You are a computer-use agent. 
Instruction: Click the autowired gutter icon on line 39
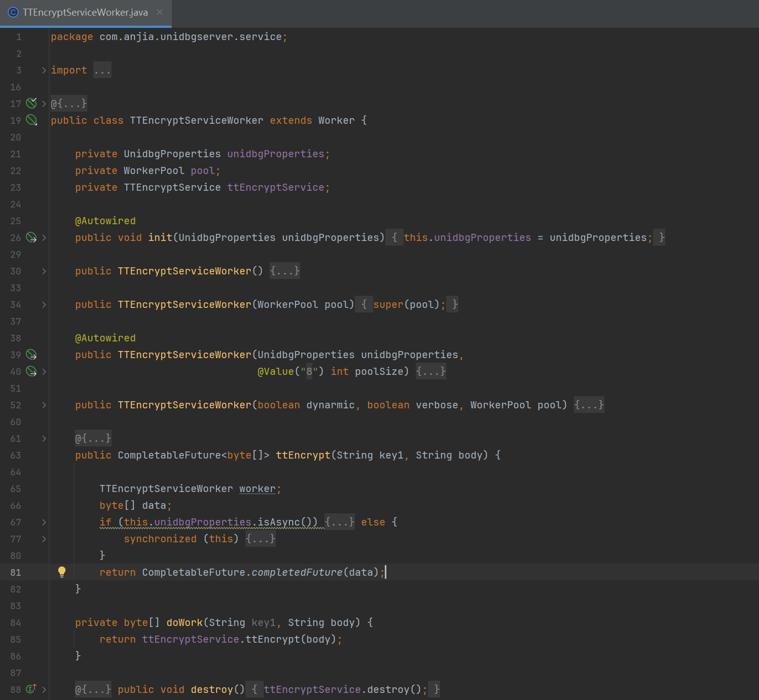(x=31, y=355)
